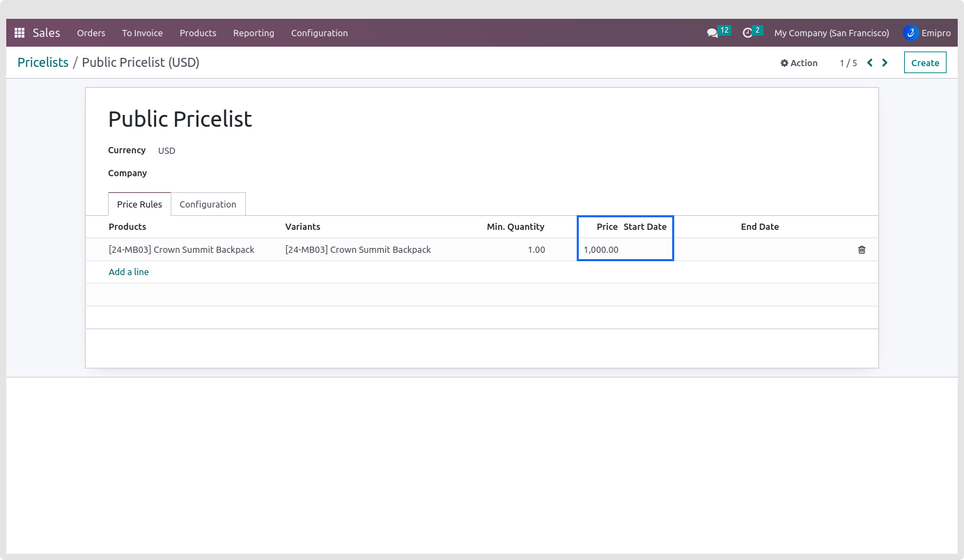Image resolution: width=964 pixels, height=560 pixels.
Task: Go to the previous pricelist record
Action: click(x=870, y=63)
